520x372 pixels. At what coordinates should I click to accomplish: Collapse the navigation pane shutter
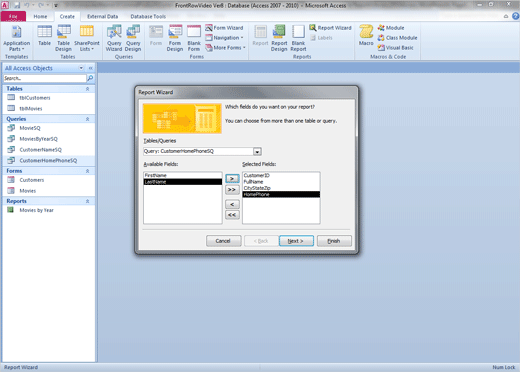[x=90, y=68]
